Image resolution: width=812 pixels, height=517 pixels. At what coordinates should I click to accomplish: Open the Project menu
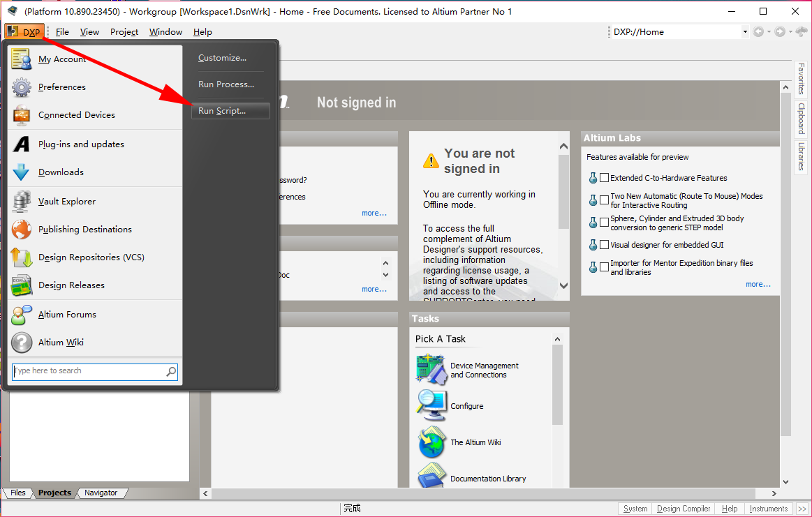124,31
